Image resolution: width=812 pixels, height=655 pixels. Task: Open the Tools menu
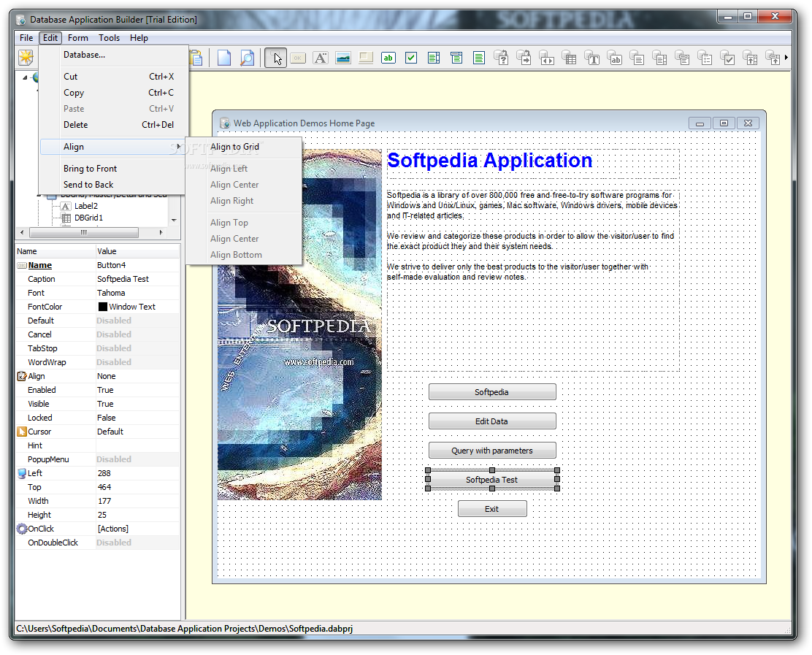(x=109, y=38)
